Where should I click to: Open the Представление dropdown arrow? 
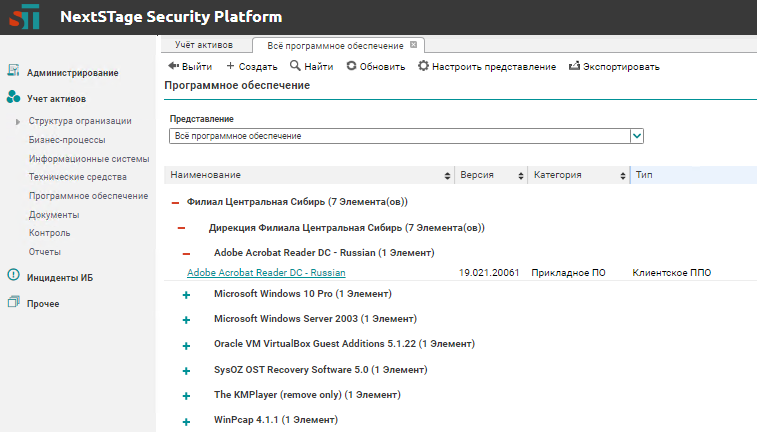[x=637, y=136]
